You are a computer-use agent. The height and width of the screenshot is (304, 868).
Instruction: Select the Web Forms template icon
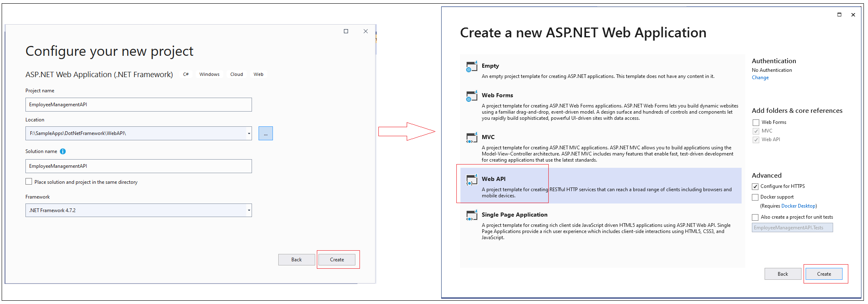472,96
